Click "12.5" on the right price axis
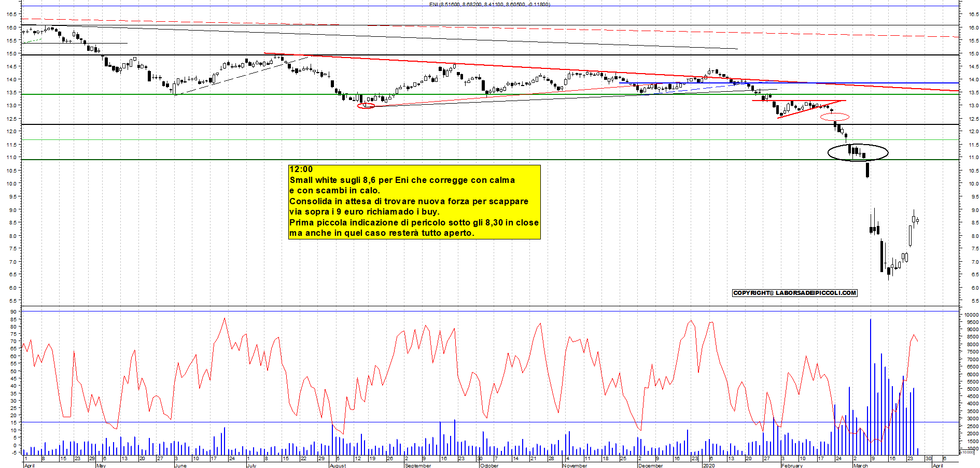 [x=973, y=119]
